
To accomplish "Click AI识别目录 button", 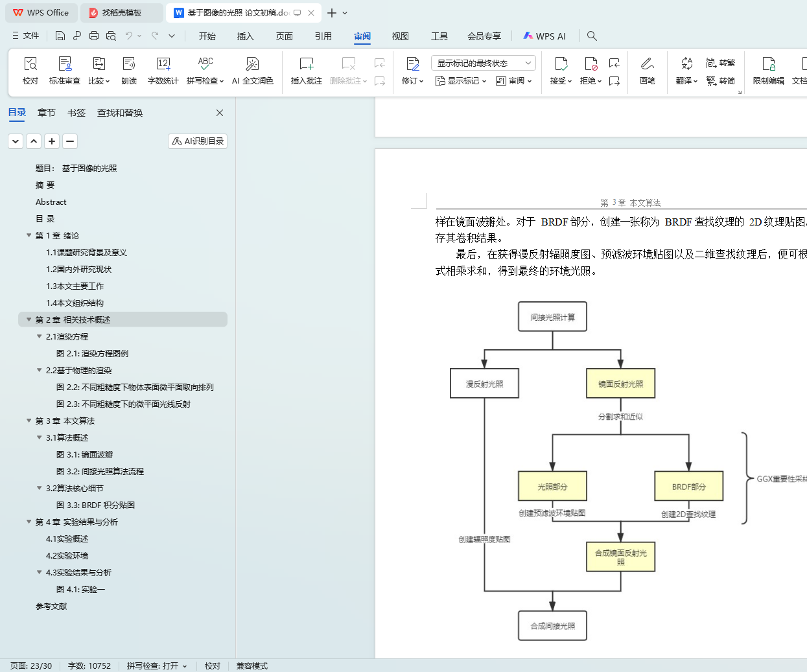I will click(198, 141).
